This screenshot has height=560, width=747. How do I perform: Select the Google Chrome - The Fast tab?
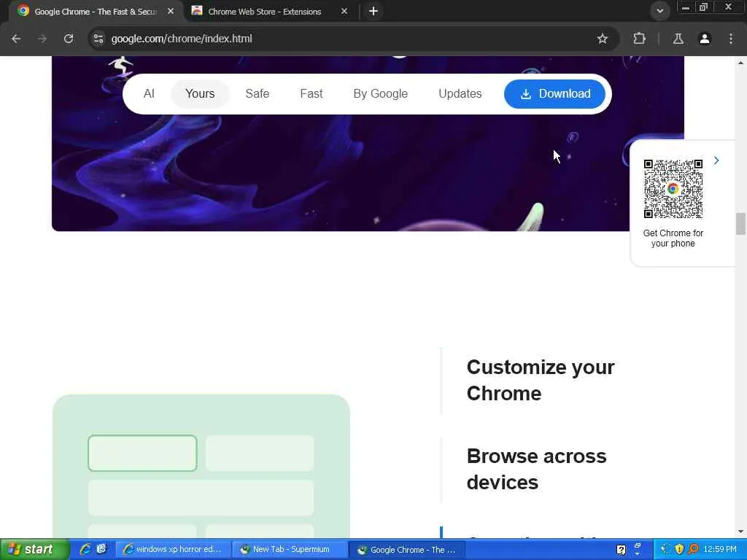(96, 12)
